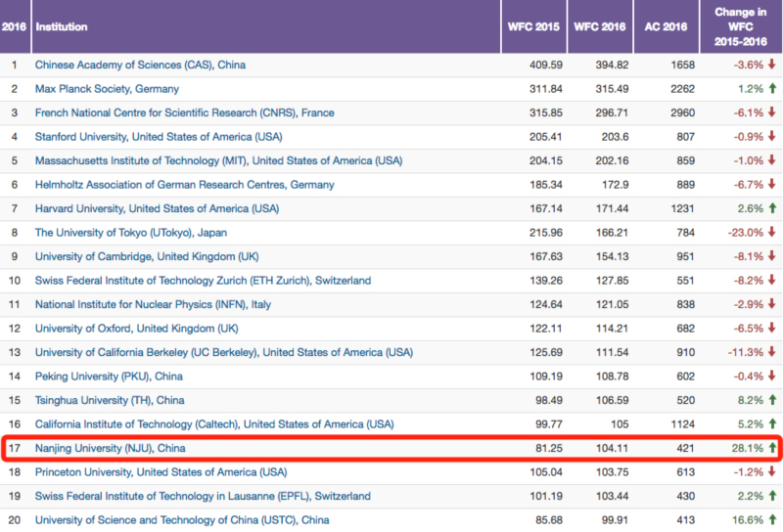Open California Institute of Technology (Caltech) link
This screenshot has width=783, height=532.
pyautogui.click(x=213, y=423)
